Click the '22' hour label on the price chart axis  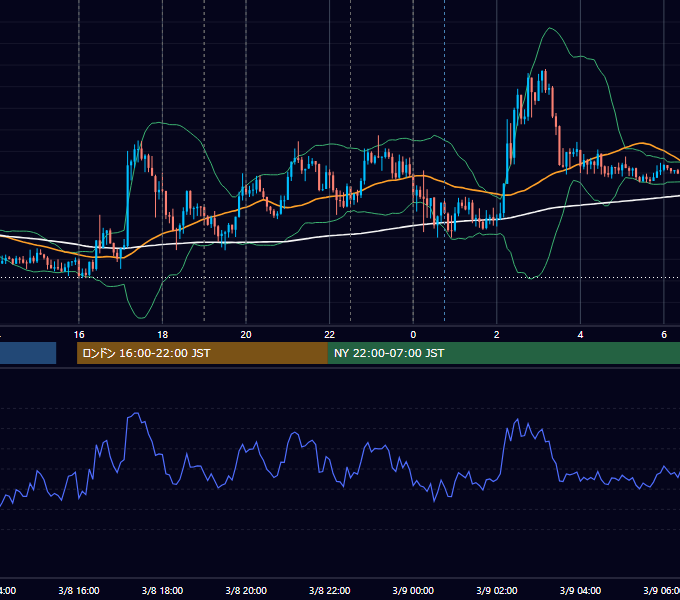point(330,335)
